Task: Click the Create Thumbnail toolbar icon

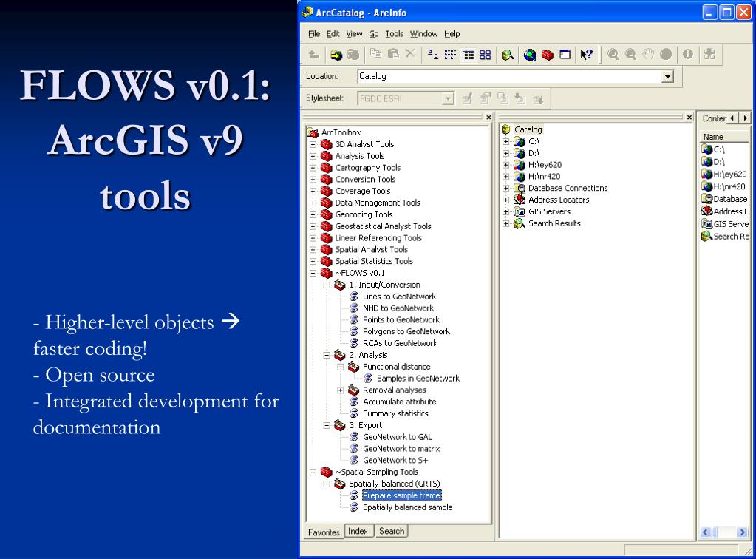Action: (x=709, y=55)
